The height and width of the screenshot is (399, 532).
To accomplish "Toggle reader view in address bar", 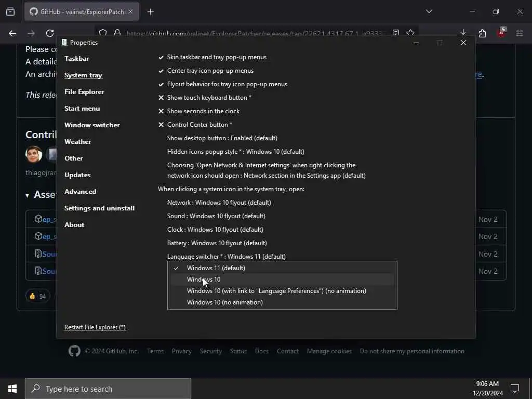I will pos(395,33).
